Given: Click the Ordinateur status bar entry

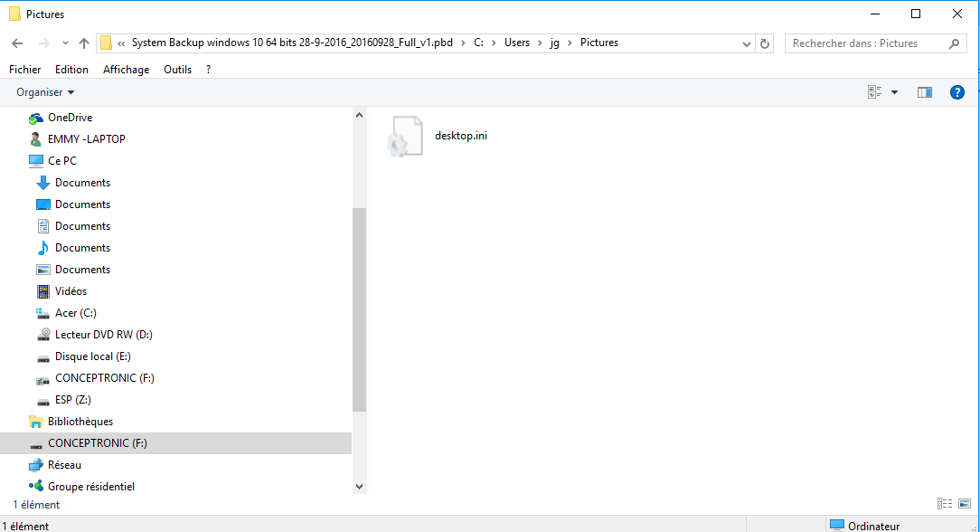Looking at the screenshot, I should 865,526.
